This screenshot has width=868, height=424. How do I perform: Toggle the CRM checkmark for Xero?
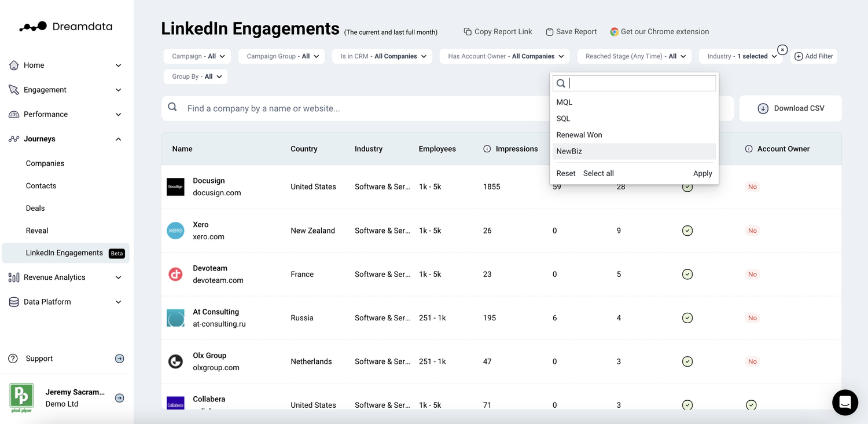click(x=687, y=230)
